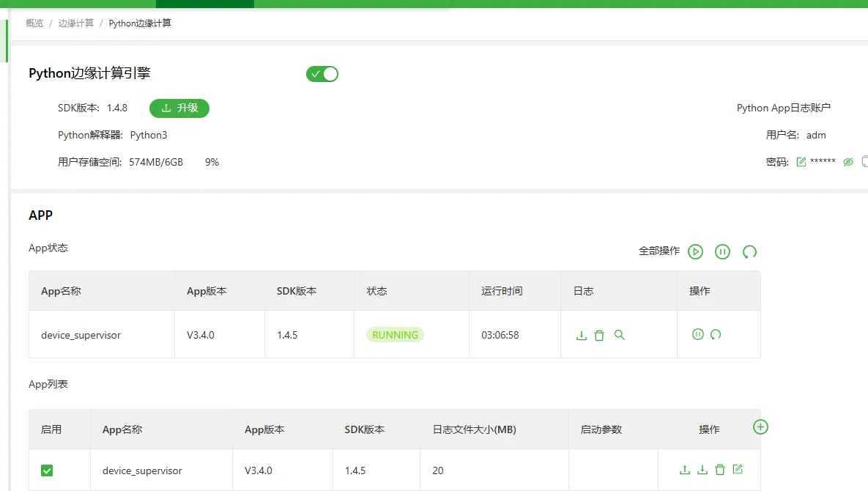Click the log file size value 20

tap(438, 470)
